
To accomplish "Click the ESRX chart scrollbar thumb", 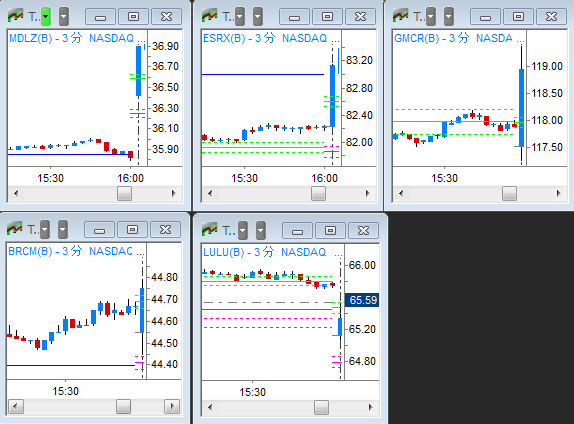I will (318, 193).
